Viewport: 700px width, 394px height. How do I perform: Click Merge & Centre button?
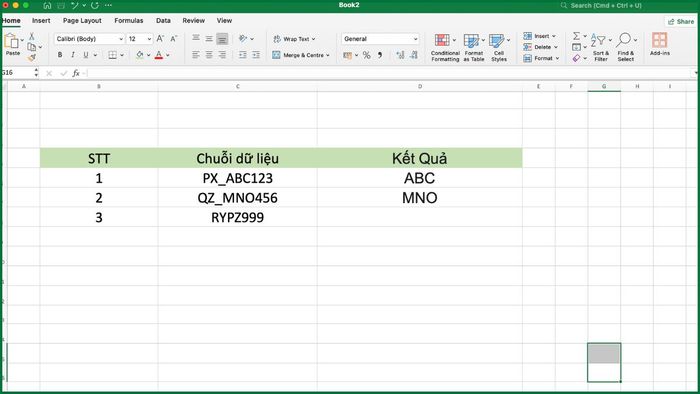(x=300, y=55)
